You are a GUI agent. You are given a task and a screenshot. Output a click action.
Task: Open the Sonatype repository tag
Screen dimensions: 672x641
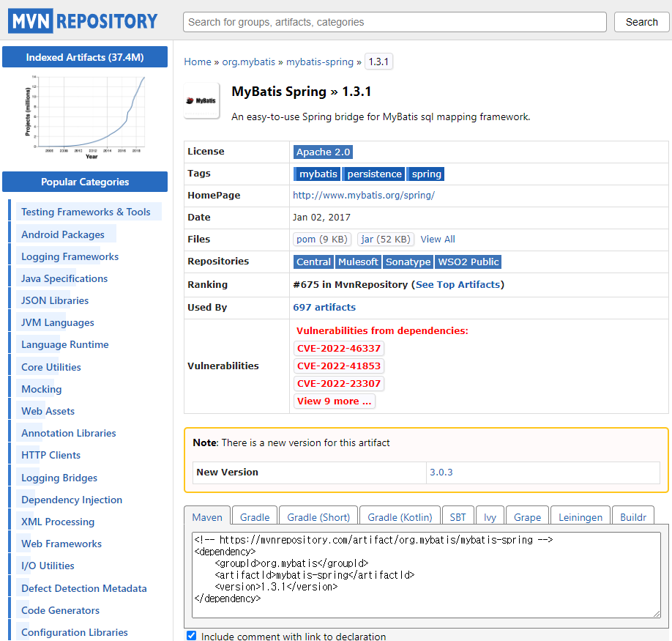[408, 262]
